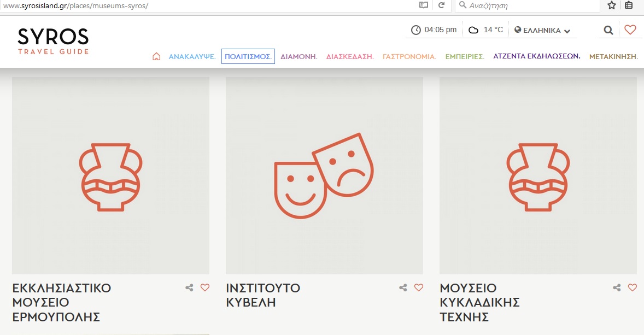Open the ΠΟΛΙΤΙΣΜΟΣ menu
Viewport: 644px width, 335px height.
[x=248, y=56]
